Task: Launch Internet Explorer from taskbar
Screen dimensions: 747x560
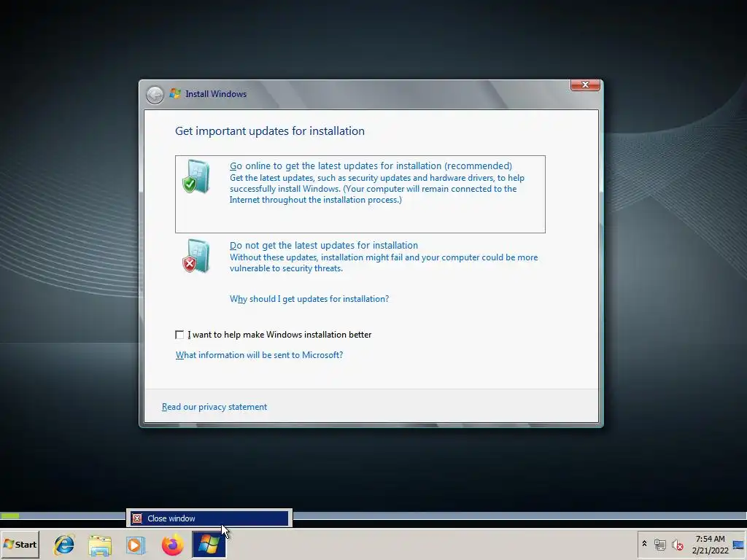Action: (x=64, y=545)
